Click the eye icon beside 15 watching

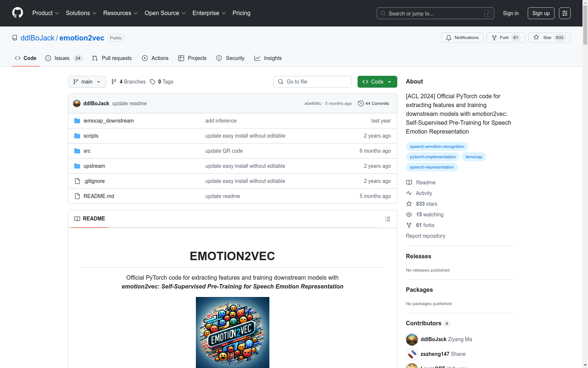pyautogui.click(x=409, y=215)
